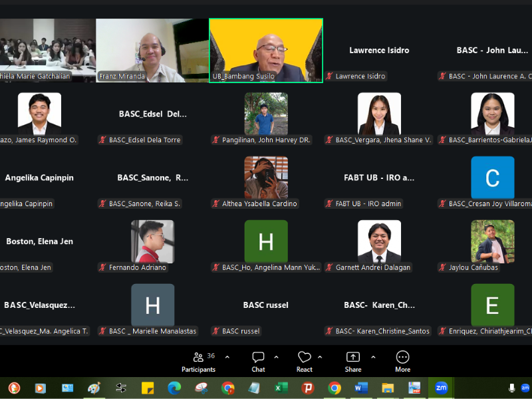Select the FABT UB - IRO admin tile

coord(379,178)
